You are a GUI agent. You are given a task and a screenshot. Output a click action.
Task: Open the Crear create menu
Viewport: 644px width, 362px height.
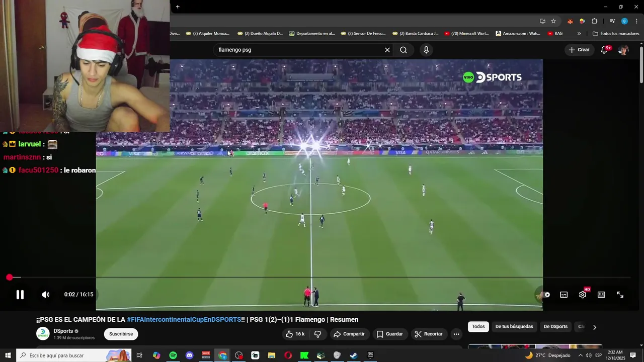pyautogui.click(x=579, y=50)
